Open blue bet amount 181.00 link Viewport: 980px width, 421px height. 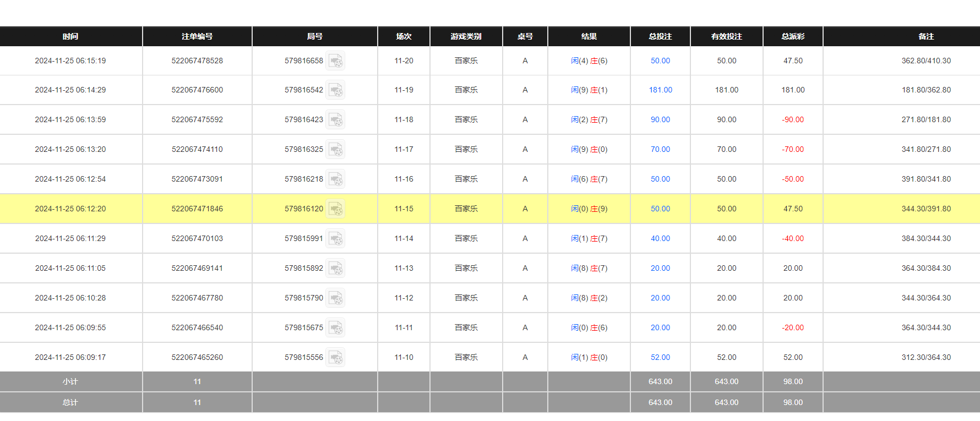[660, 90]
